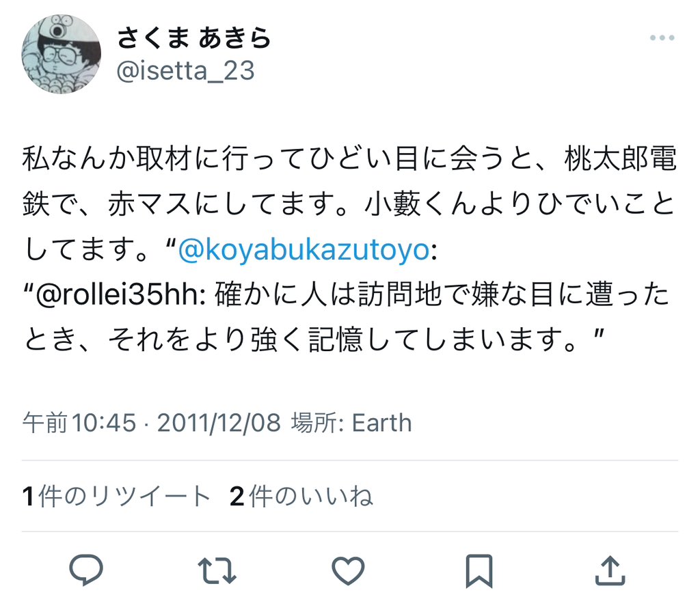View the 2件のいいね list
Screen dimensions: 700x612
point(301,496)
